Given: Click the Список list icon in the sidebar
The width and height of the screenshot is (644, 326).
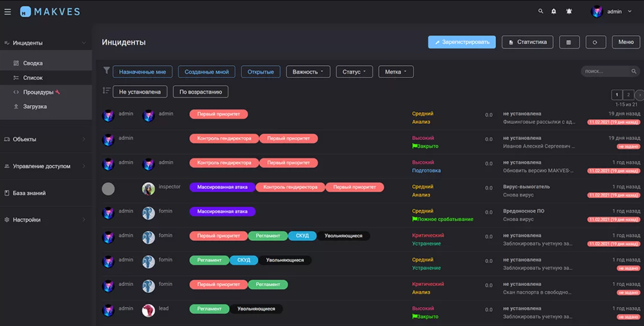Looking at the screenshot, I should [x=16, y=78].
